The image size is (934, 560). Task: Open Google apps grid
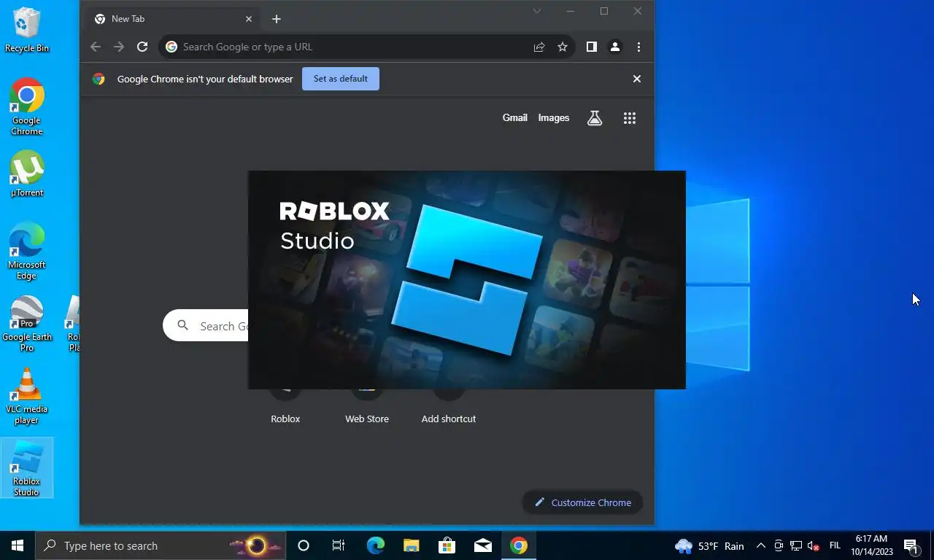(630, 118)
